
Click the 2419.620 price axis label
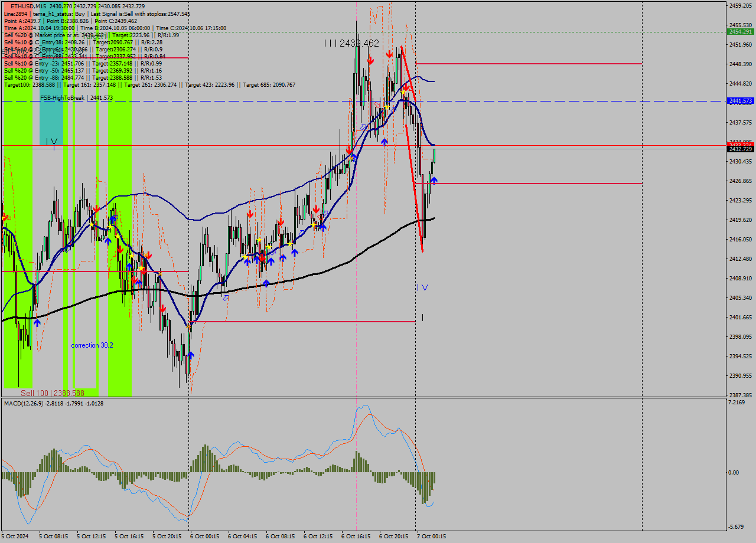[740, 220]
